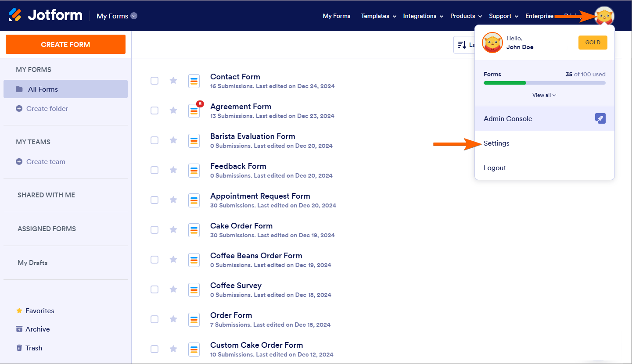
Task: Select the Coffee Beans Order Form checkbox
Action: (154, 260)
